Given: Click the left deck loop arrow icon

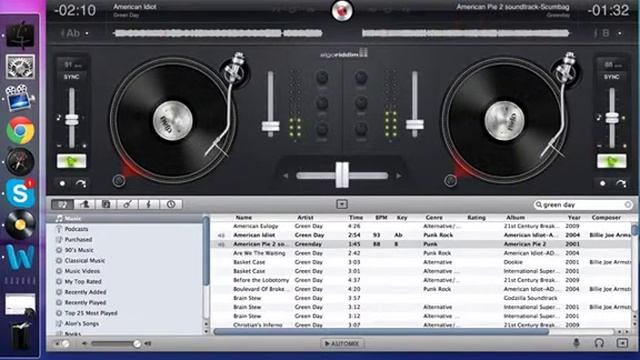Looking at the screenshot, I should click(81, 184).
